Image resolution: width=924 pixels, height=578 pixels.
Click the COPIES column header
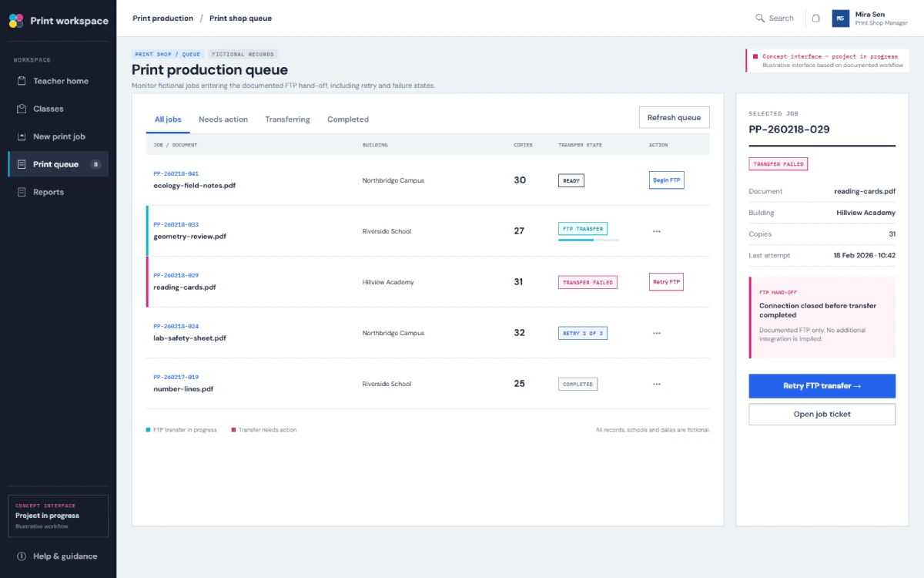point(523,145)
